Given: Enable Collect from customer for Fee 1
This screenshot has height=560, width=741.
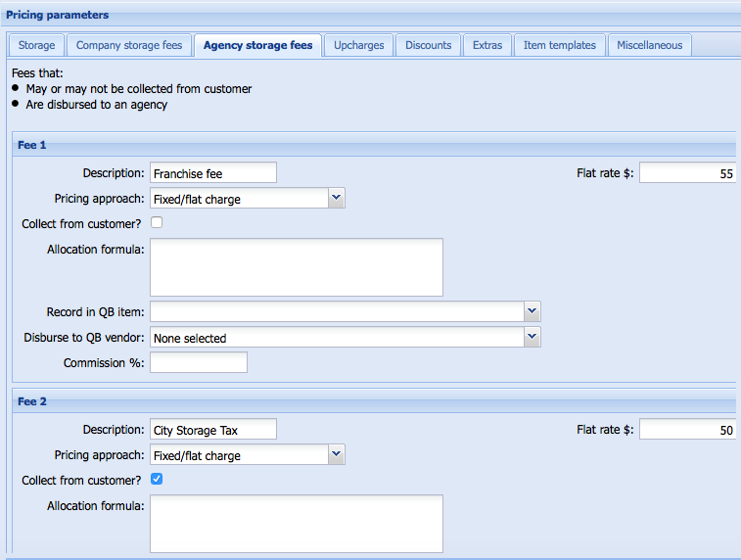Looking at the screenshot, I should pyautogui.click(x=157, y=223).
